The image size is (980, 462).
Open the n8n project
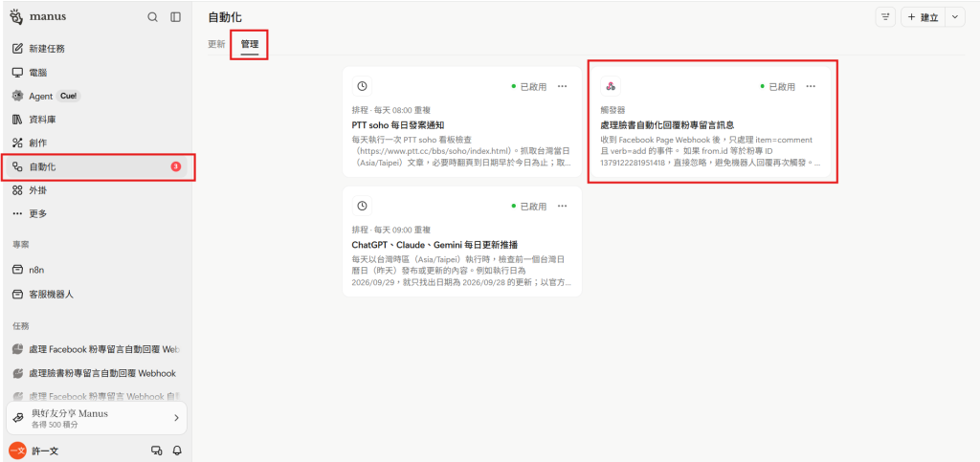(x=98, y=270)
